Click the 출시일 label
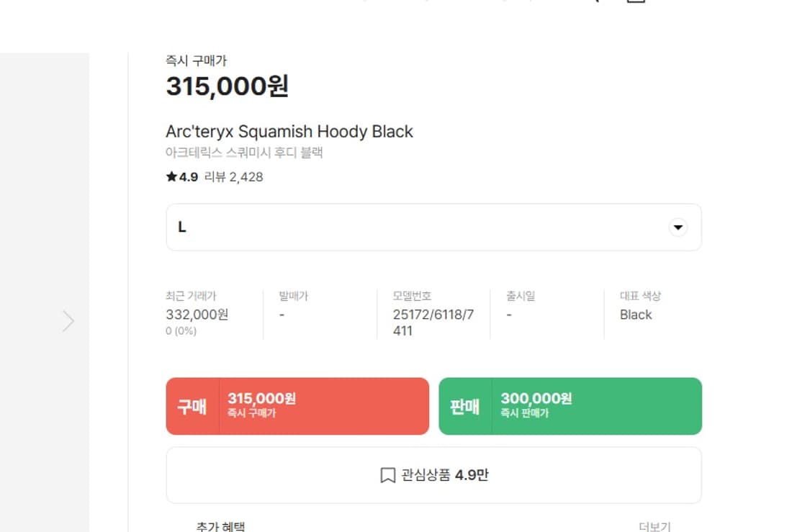The height and width of the screenshot is (532, 810). [521, 296]
